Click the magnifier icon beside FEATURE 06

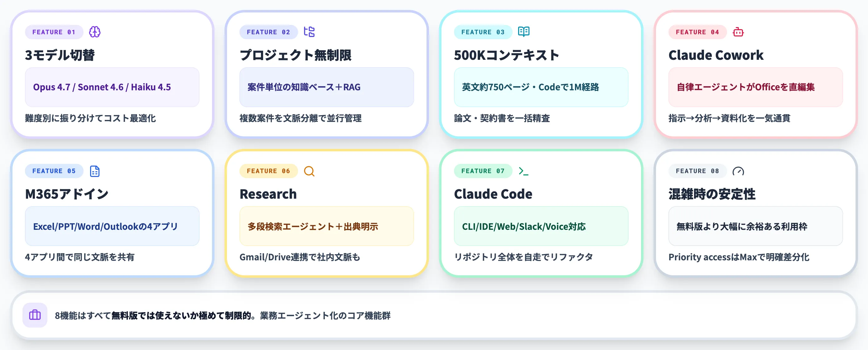coord(309,171)
